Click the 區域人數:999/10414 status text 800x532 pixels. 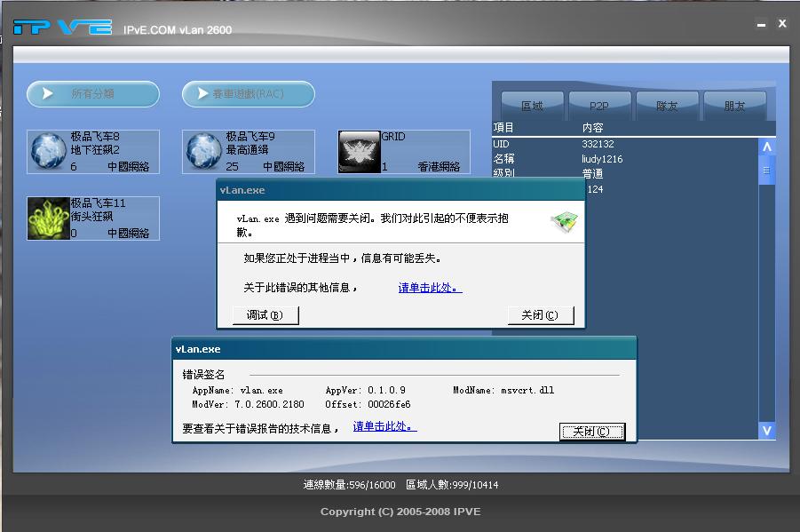[452, 485]
